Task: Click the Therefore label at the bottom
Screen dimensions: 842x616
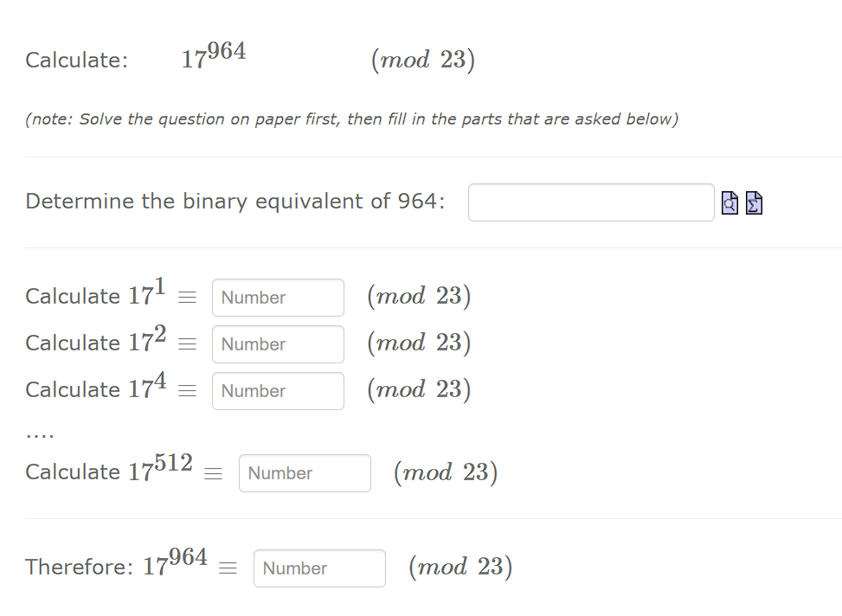Action: tap(78, 568)
